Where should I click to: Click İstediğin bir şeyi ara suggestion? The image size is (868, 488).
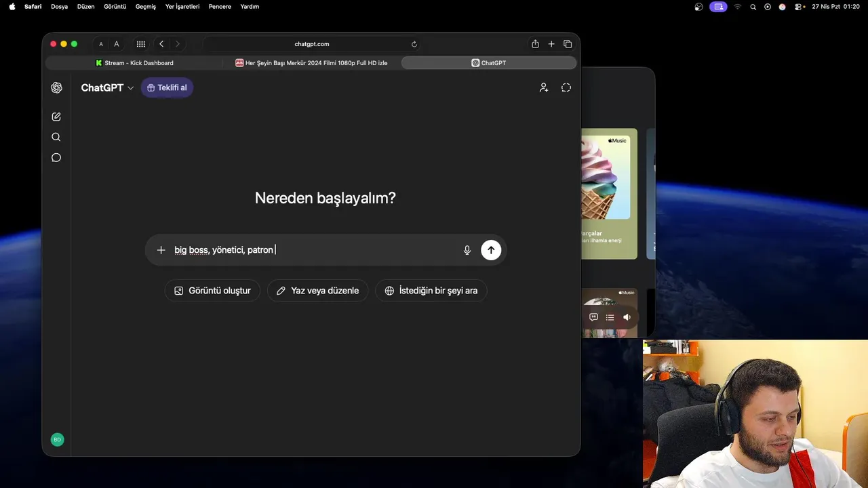[x=431, y=291]
